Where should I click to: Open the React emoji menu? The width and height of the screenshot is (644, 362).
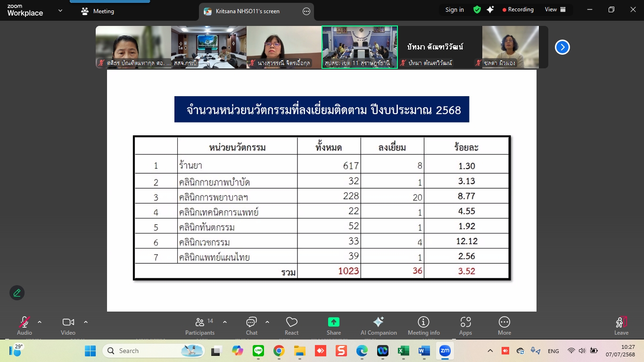coord(291,326)
